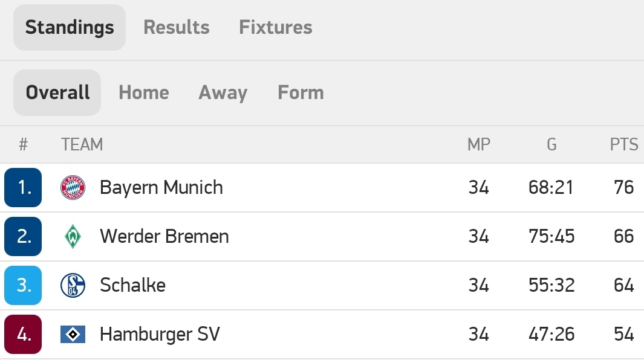Switch to the Results tab
This screenshot has width=644, height=360.
[176, 27]
